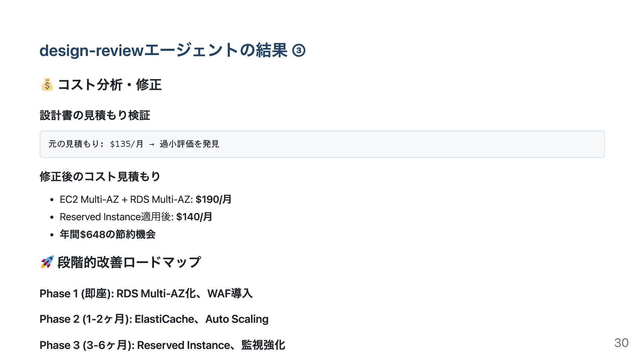Select the Reserved Instance適用後 bullet
The image size is (644, 362).
[136, 217]
